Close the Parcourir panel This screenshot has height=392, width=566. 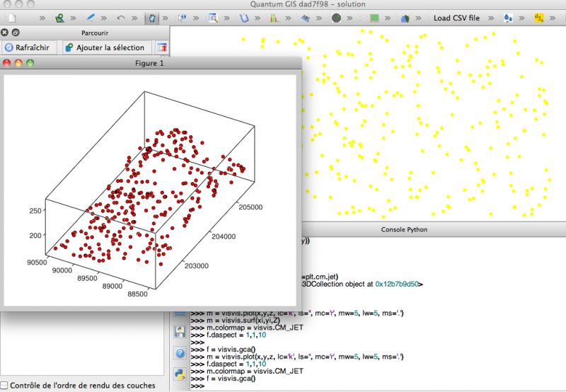point(5,33)
